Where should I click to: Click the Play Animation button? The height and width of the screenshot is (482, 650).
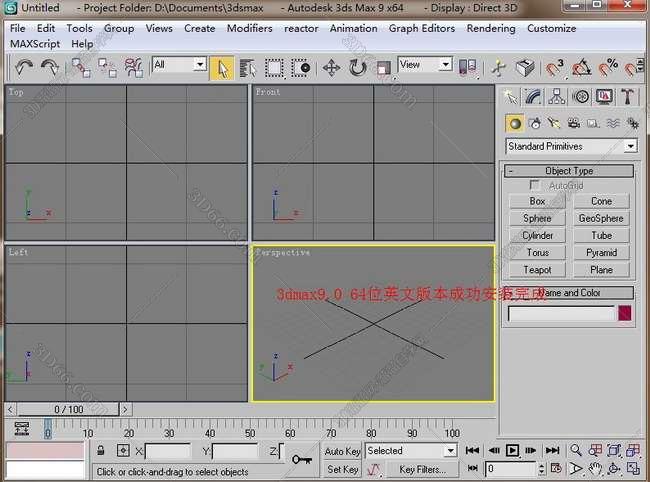coord(512,451)
